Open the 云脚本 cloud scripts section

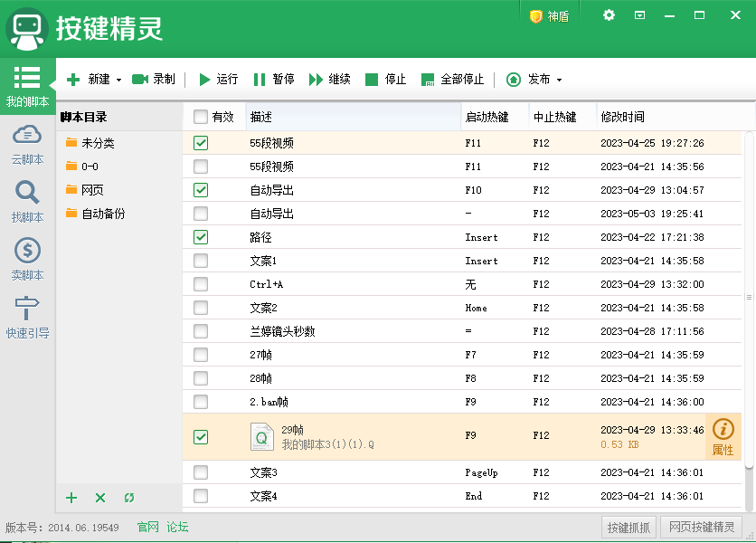click(27, 145)
